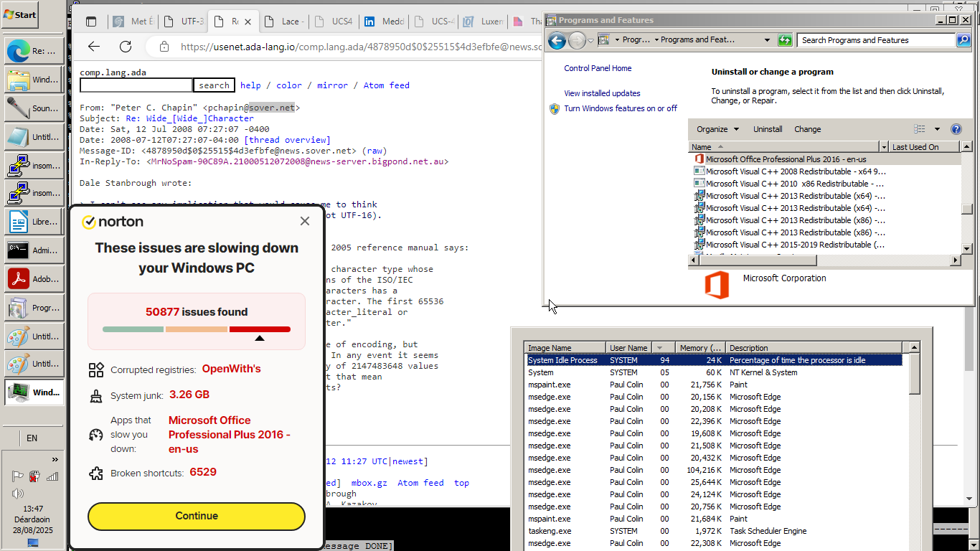Close the active Re: browser tab

pos(248,22)
